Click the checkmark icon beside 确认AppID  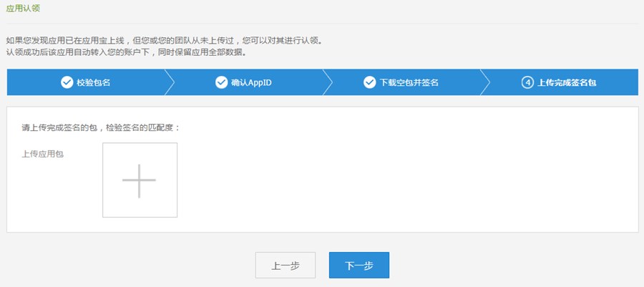click(x=221, y=82)
